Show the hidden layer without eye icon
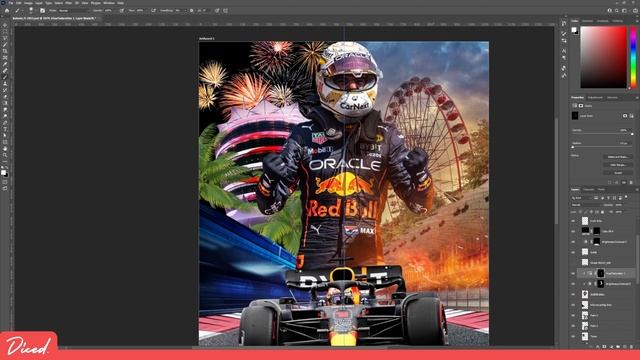Screen dimensions: 640x360 coord(573,262)
